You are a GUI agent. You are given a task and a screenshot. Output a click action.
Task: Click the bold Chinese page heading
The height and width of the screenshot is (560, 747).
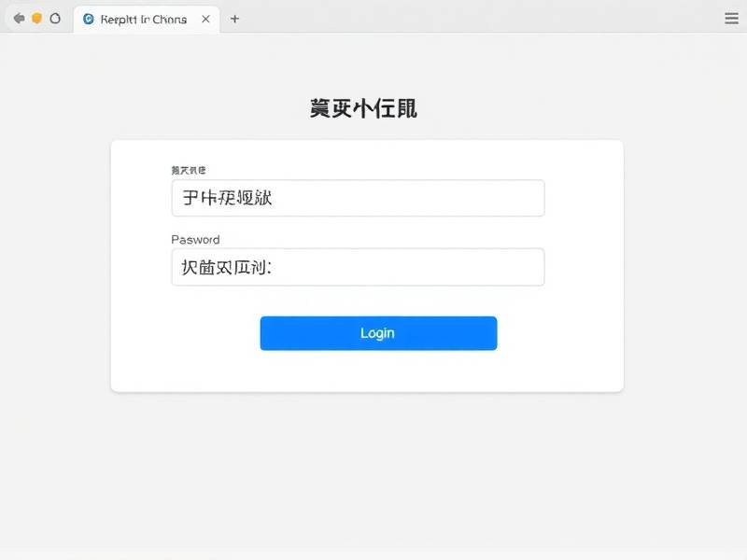pyautogui.click(x=363, y=108)
